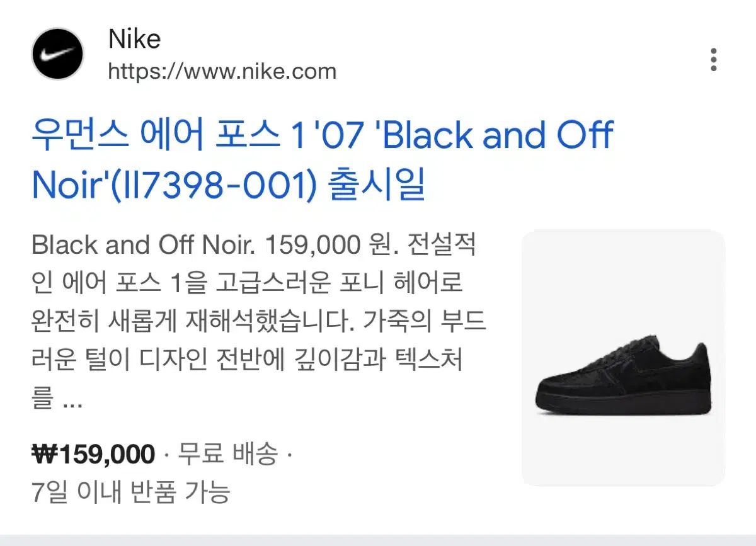
Task: Click the Nike site name
Action: click(134, 39)
